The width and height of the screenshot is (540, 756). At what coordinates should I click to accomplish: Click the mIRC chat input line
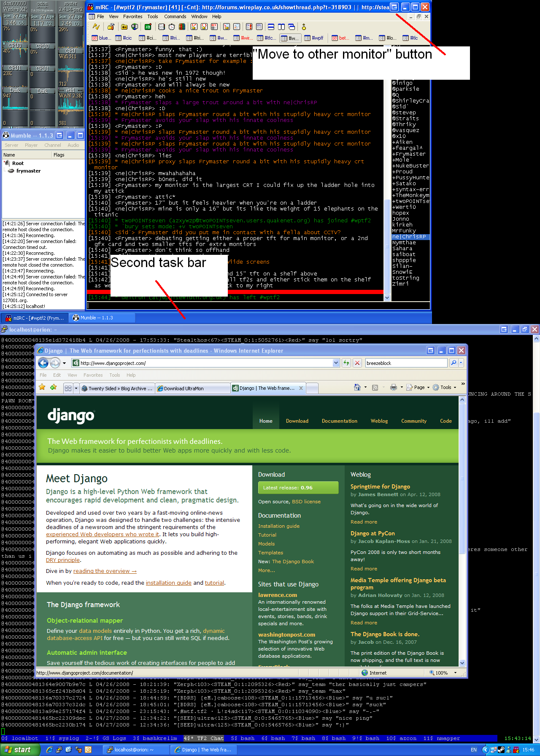(259, 305)
